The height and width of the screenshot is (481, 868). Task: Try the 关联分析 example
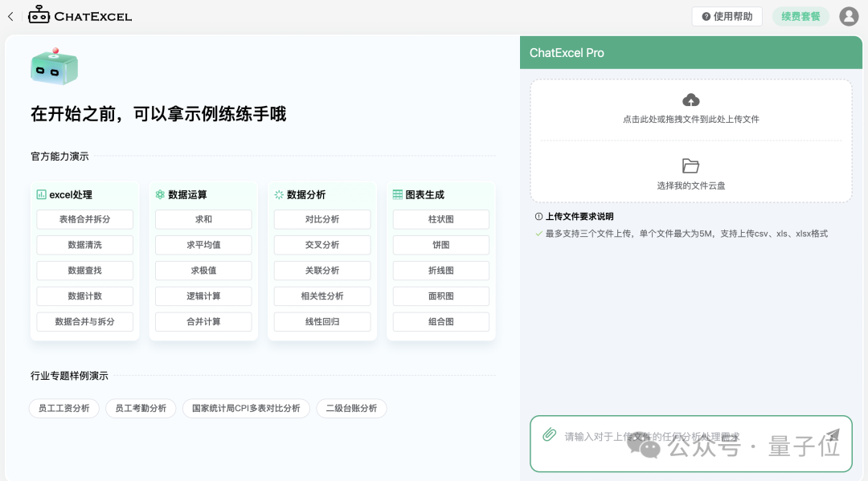[322, 271]
